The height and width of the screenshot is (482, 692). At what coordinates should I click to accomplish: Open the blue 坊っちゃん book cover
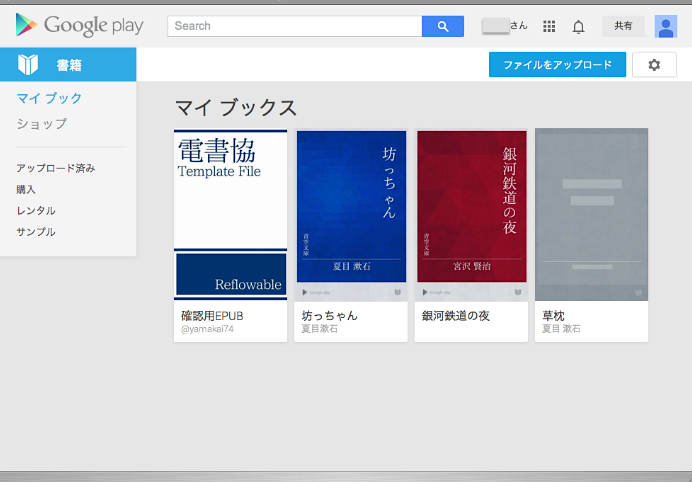pos(351,215)
